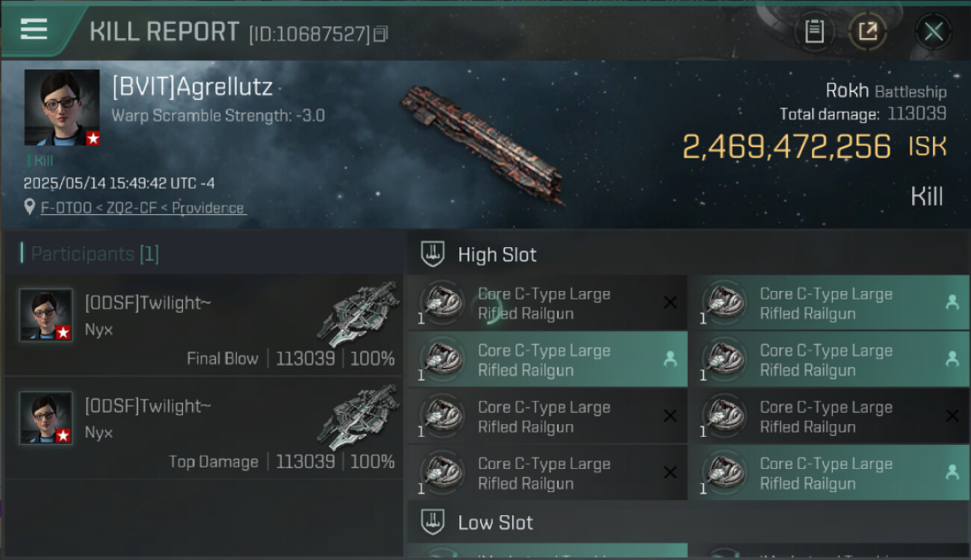The width and height of the screenshot is (971, 560).
Task: Click Twilight~ portrait in Final Blow row
Action: pos(46,315)
